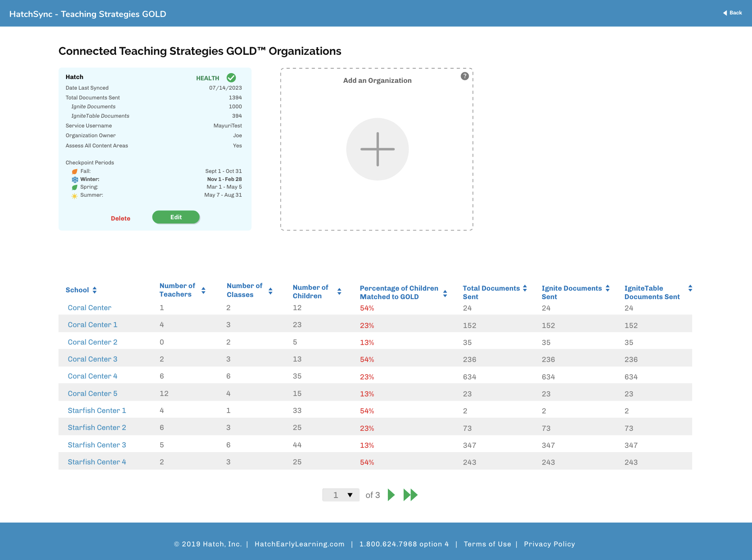This screenshot has height=560, width=752.
Task: Sort by Ignite Documents Sent arrows
Action: [608, 288]
